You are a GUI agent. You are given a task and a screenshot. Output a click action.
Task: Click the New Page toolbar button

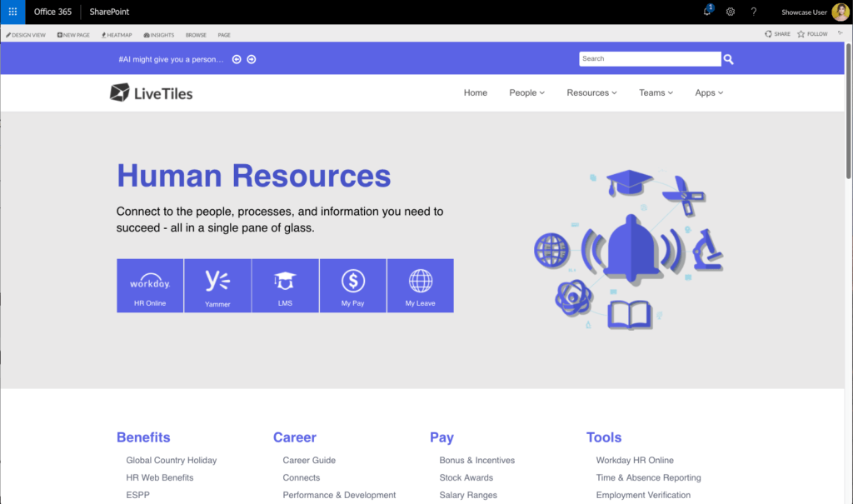73,35
